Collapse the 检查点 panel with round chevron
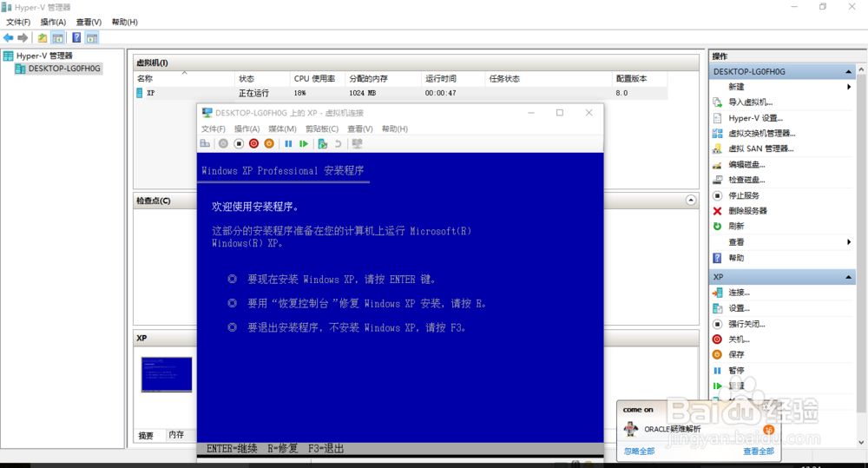868x468 pixels. 691,200
